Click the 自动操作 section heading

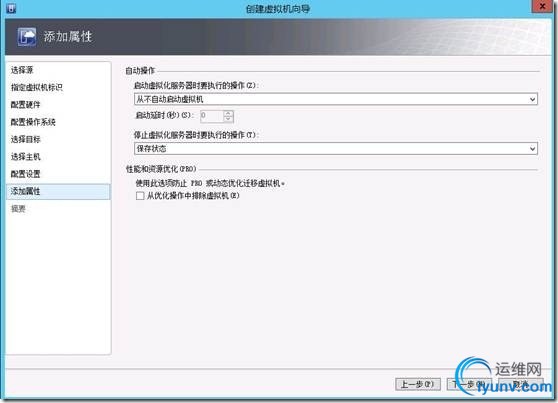(140, 70)
